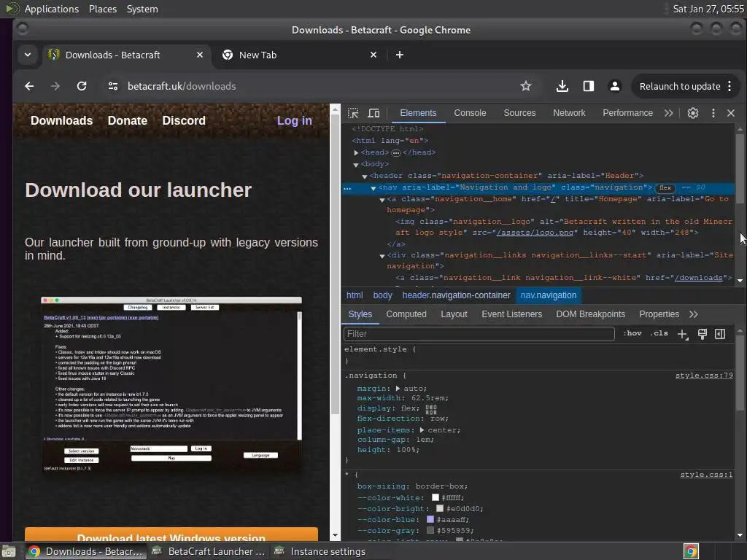747x560 pixels.
Task: Open the Chrome profile icon
Action: click(614, 86)
